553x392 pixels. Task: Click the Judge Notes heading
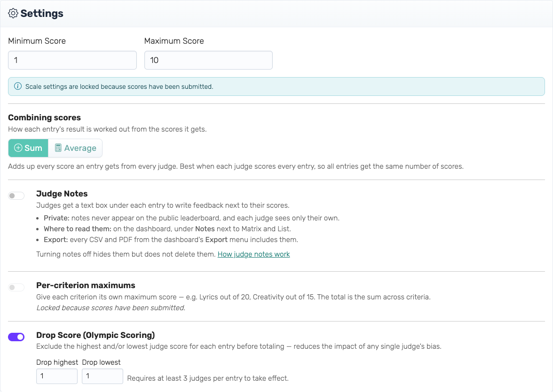tap(62, 194)
